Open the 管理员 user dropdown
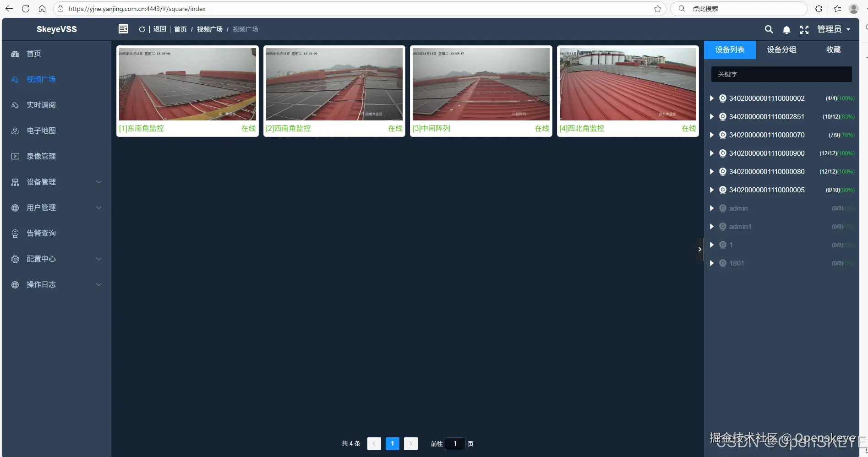This screenshot has height=457, width=868. tap(834, 29)
